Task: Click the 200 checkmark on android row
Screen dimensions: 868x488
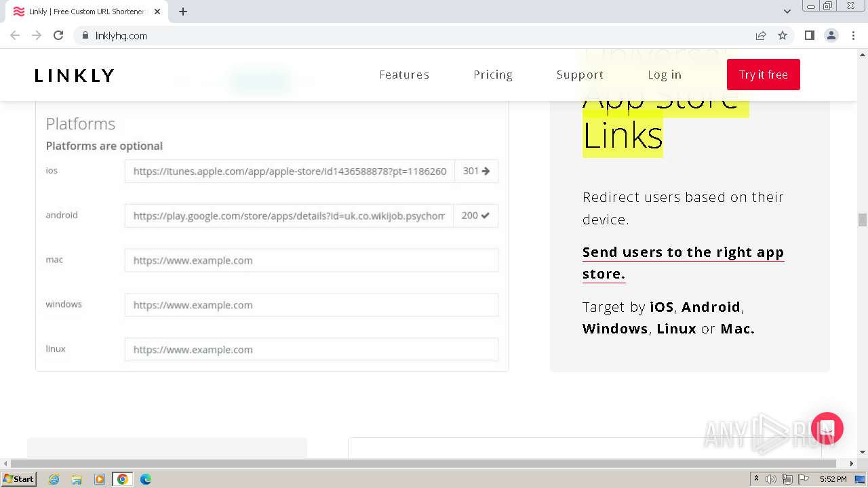Action: click(x=475, y=216)
